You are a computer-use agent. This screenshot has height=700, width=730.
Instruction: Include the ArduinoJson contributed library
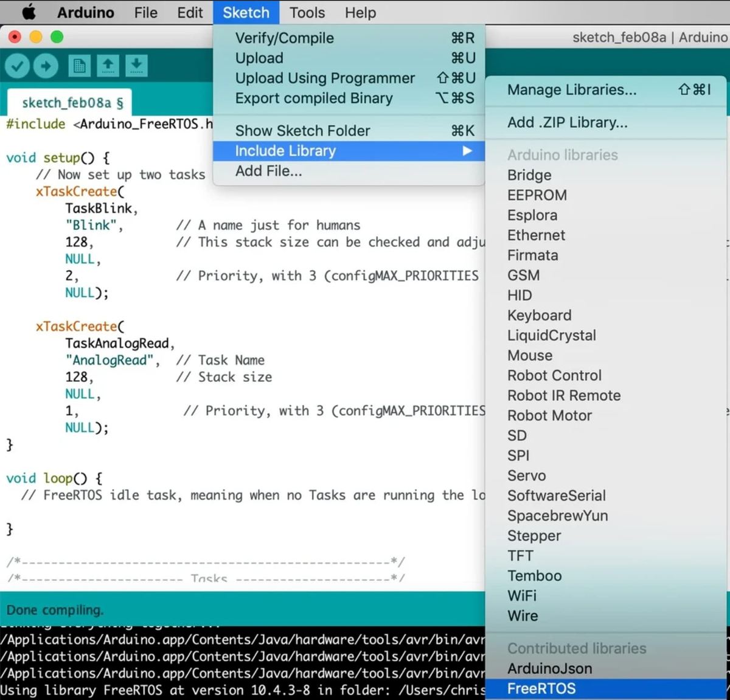[x=606, y=668]
